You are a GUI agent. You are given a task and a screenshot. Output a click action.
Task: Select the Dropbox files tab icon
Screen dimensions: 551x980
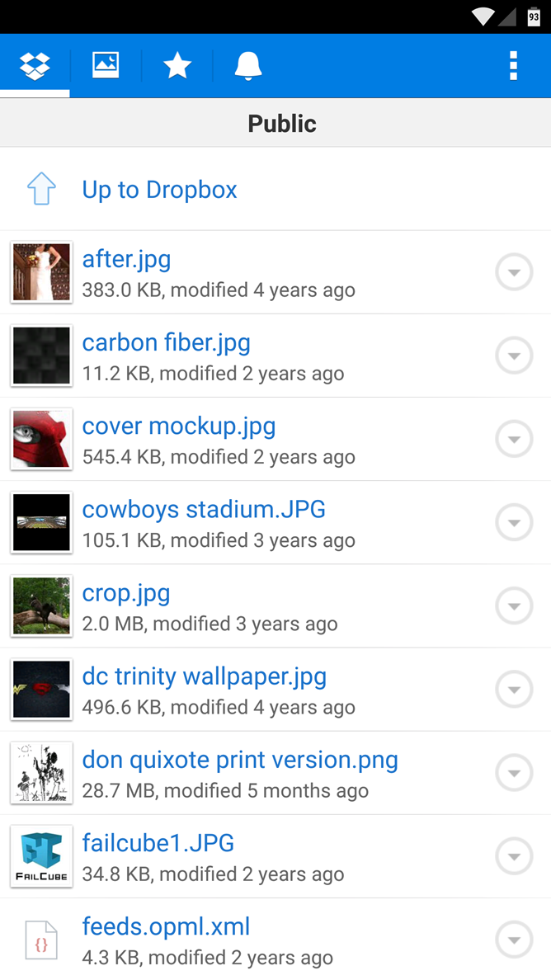(x=35, y=65)
